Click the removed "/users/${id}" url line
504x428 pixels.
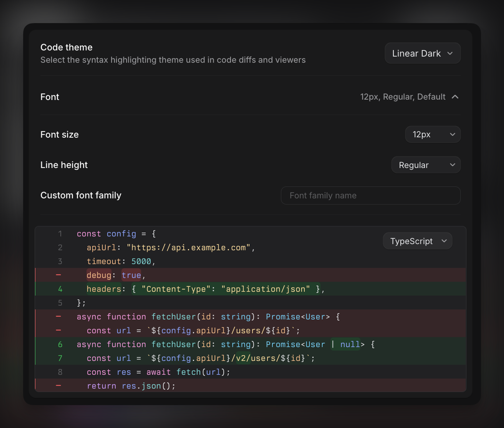click(250, 330)
